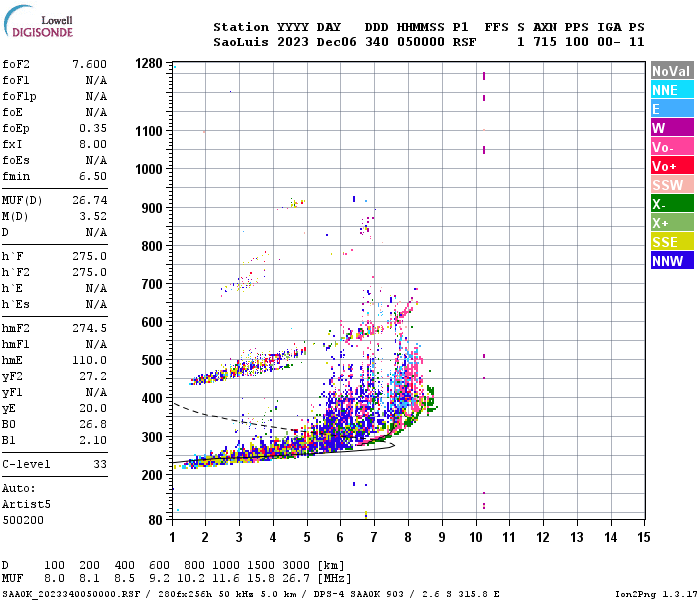
Task: Click the yE value 20.0
Action: [93, 408]
